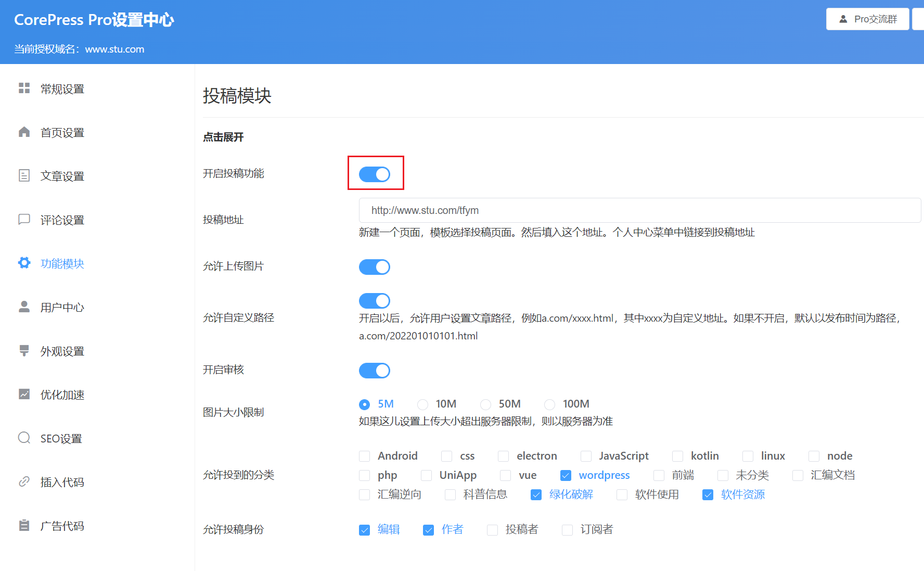Uncheck the 编辑 role checkbox
This screenshot has height=571, width=924.
point(364,530)
